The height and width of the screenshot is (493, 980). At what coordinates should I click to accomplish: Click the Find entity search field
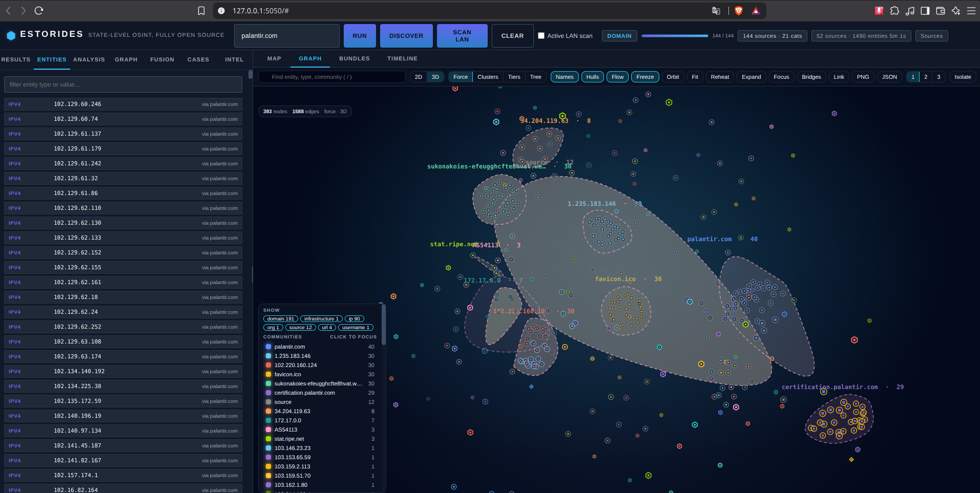click(x=332, y=77)
